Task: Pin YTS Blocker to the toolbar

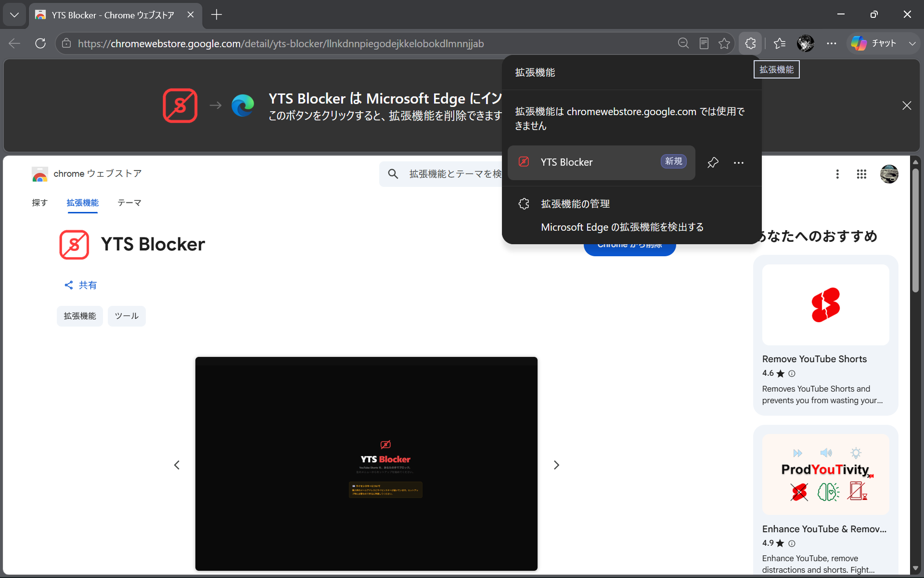Action: point(713,162)
